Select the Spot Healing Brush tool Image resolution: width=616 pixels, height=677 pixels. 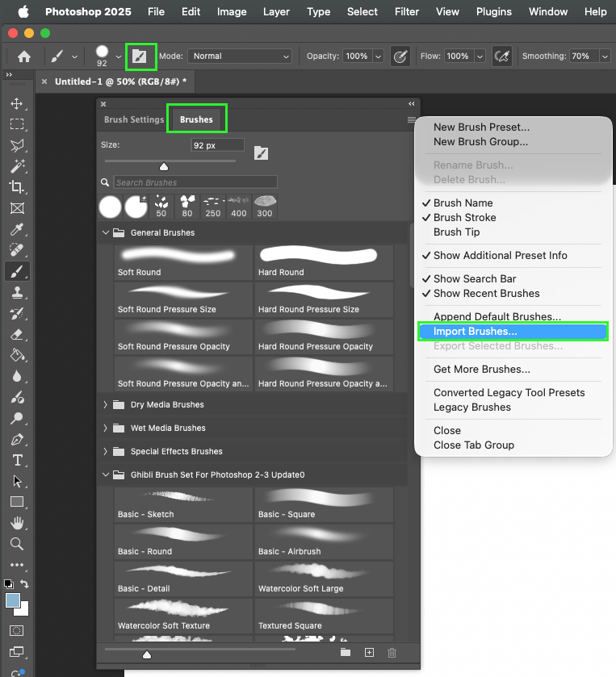(17, 250)
